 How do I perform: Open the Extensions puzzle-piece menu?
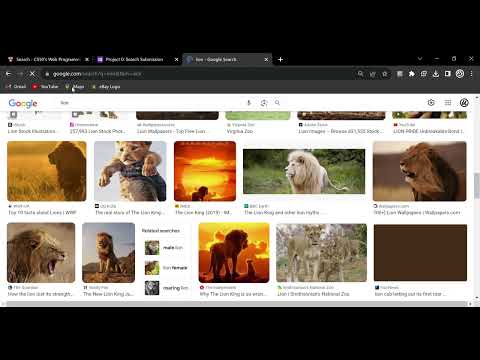(412, 74)
